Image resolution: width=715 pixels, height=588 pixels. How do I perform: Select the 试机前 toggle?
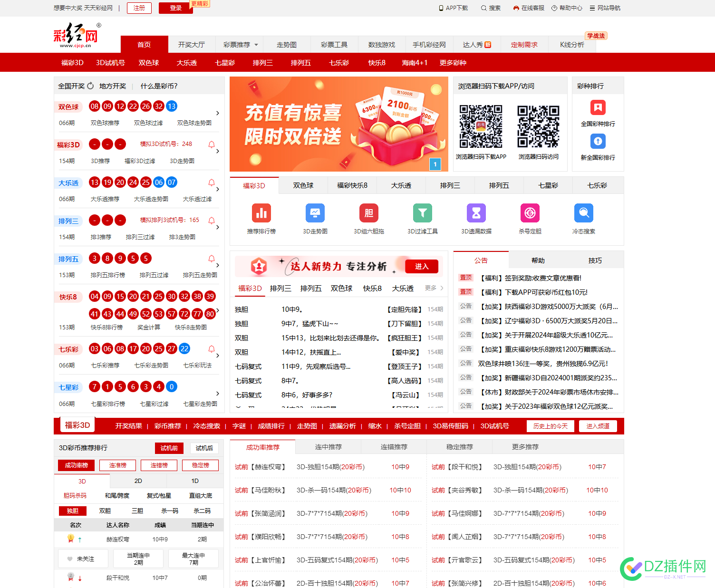pos(169,448)
